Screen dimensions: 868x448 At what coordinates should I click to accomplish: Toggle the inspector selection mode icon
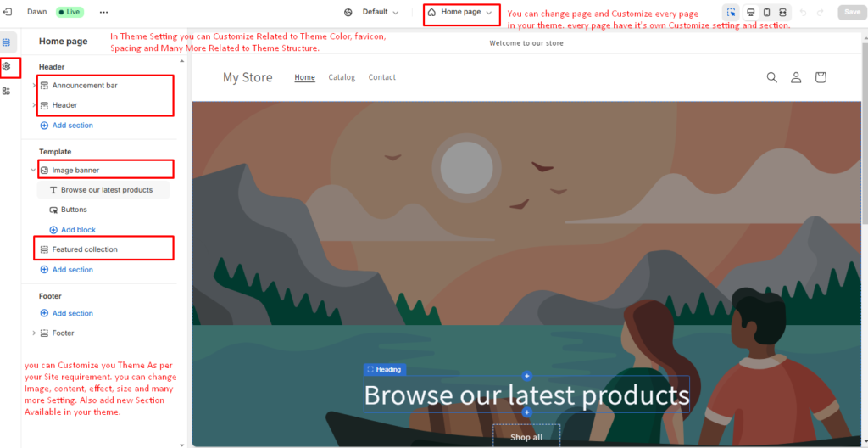pos(732,12)
